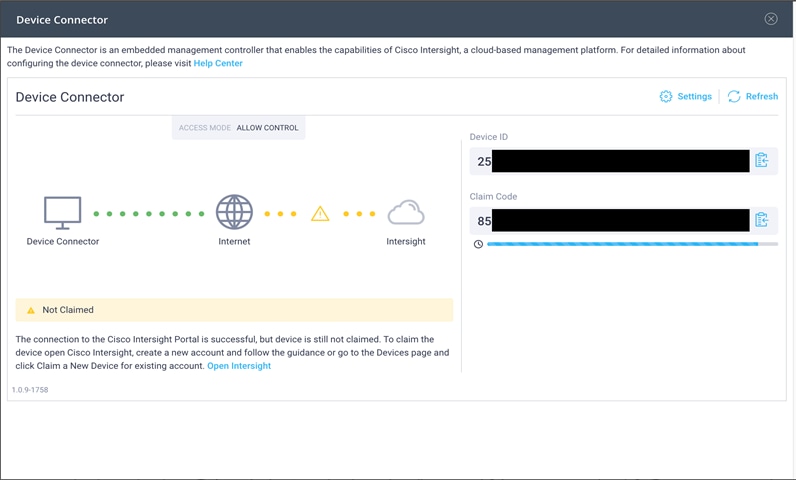796x480 pixels.
Task: Click the Intersight label under cloud
Action: coord(406,242)
